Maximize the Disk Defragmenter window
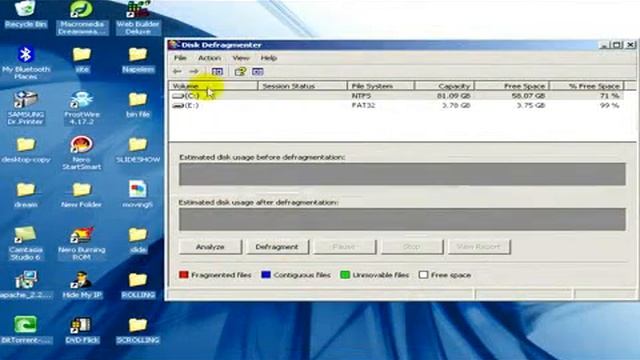 pyautogui.click(x=617, y=44)
